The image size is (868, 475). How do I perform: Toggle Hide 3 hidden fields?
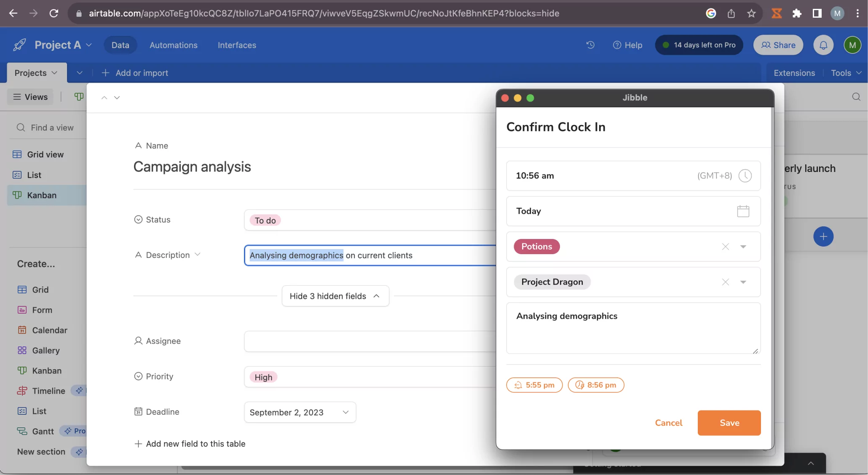pos(335,296)
